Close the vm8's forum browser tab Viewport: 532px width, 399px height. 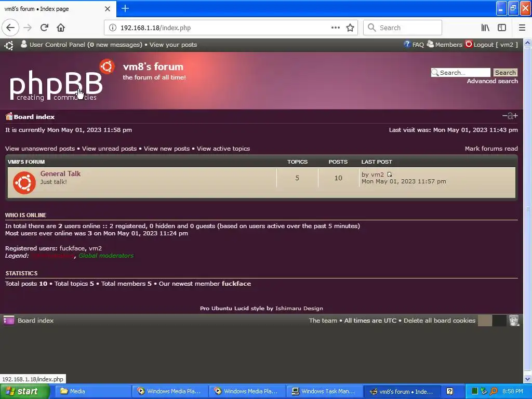pos(107,9)
